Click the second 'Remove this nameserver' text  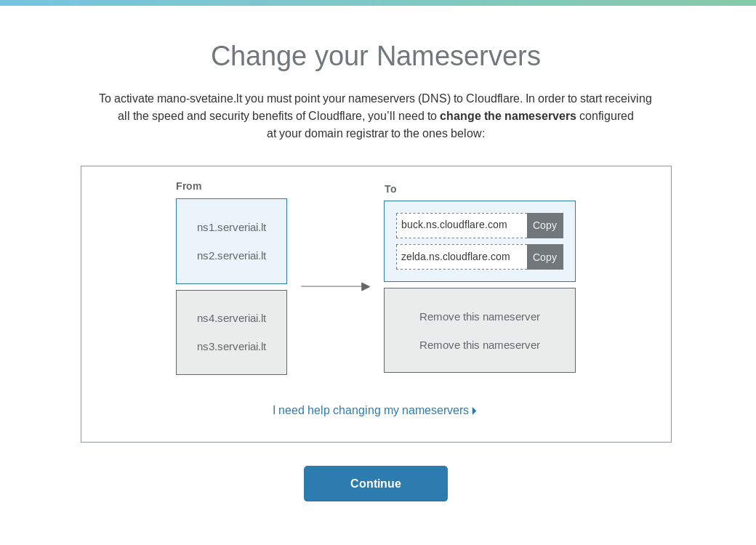pos(479,345)
